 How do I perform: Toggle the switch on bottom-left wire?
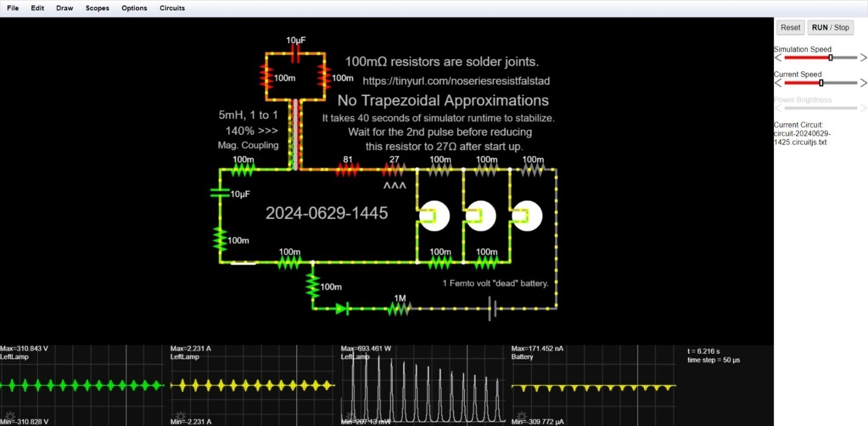243,263
